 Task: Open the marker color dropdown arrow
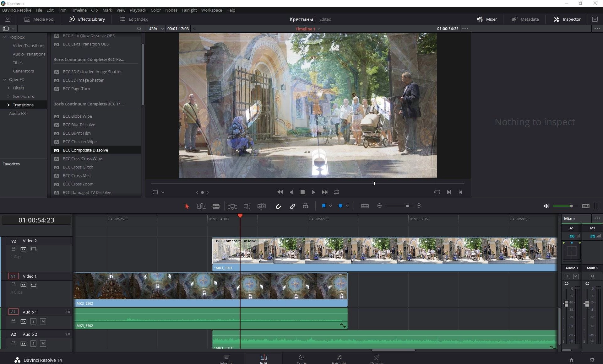(x=347, y=206)
